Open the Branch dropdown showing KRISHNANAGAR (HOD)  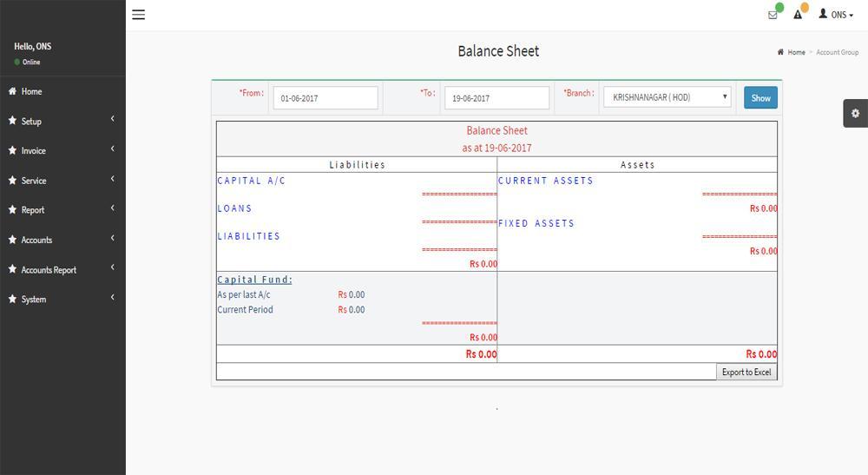tap(667, 97)
